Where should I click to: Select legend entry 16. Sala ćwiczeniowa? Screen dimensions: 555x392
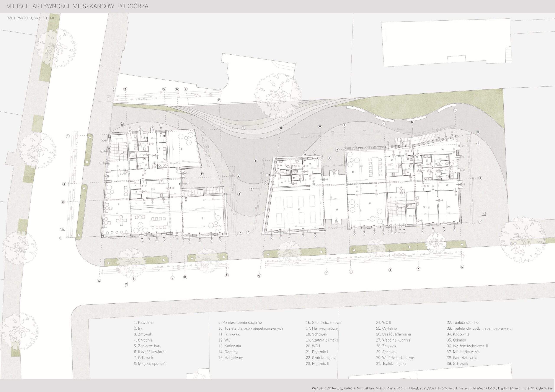(323, 322)
